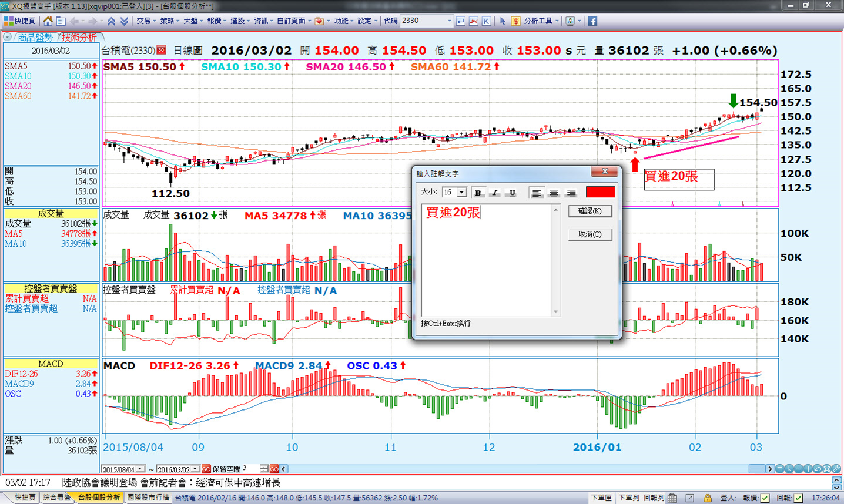Click into the annotation text box
This screenshot has height=504, width=844.
pyautogui.click(x=486, y=260)
